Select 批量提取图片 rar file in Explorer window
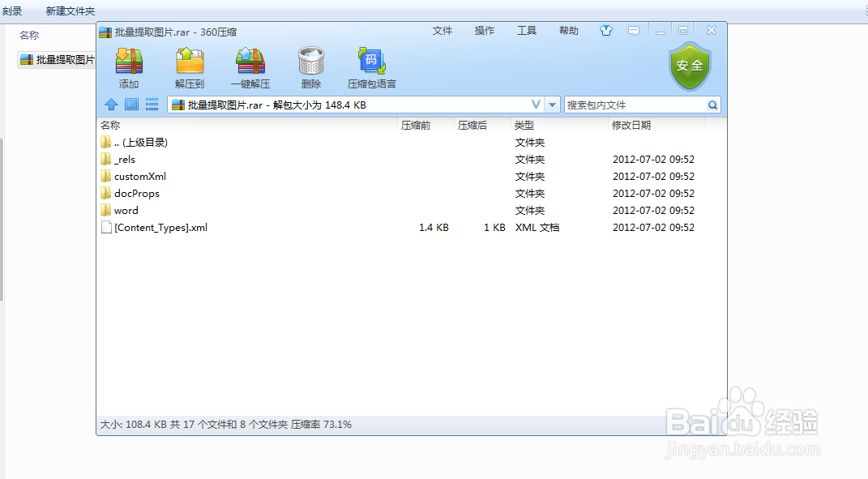This screenshot has height=479, width=868. click(57, 60)
